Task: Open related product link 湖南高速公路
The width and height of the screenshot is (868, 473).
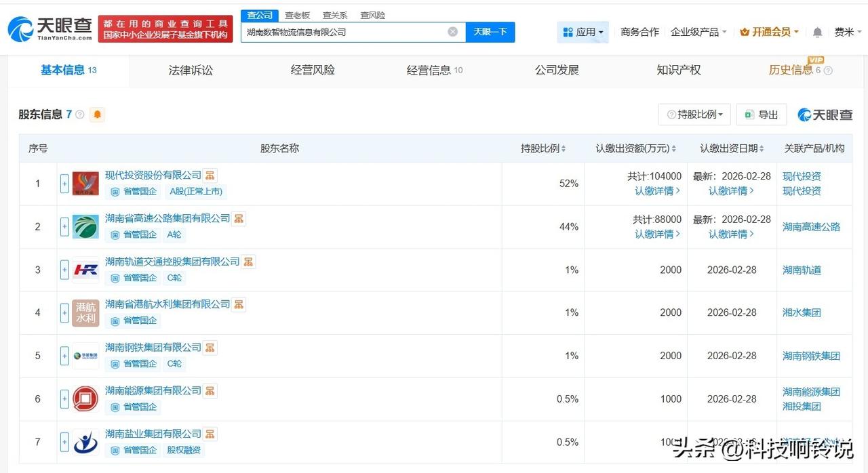Action: point(811,227)
